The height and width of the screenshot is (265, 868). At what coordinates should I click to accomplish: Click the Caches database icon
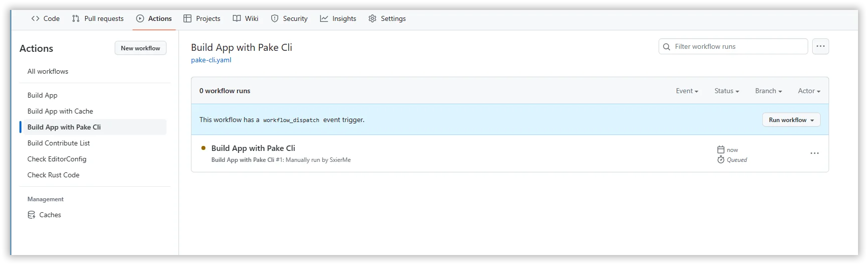tap(31, 215)
